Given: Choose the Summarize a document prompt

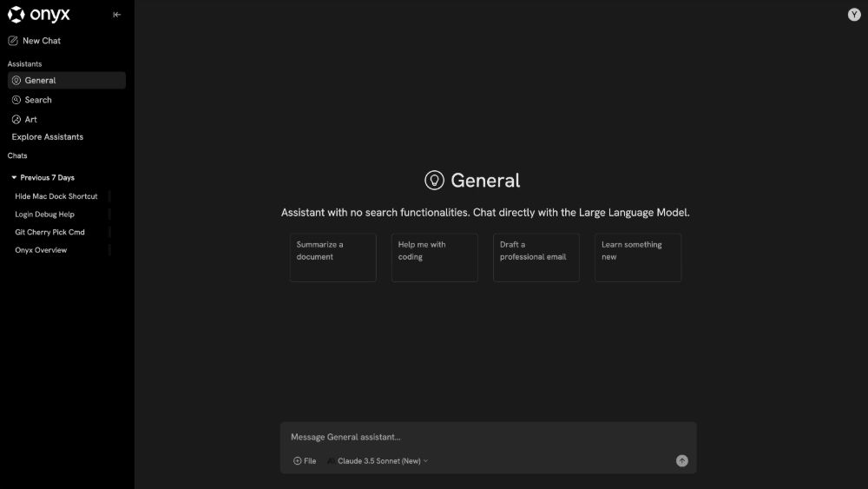Looking at the screenshot, I should (333, 257).
